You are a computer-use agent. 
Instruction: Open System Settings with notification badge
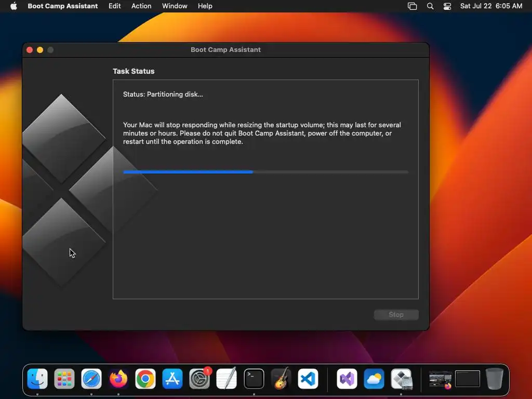[x=199, y=379]
